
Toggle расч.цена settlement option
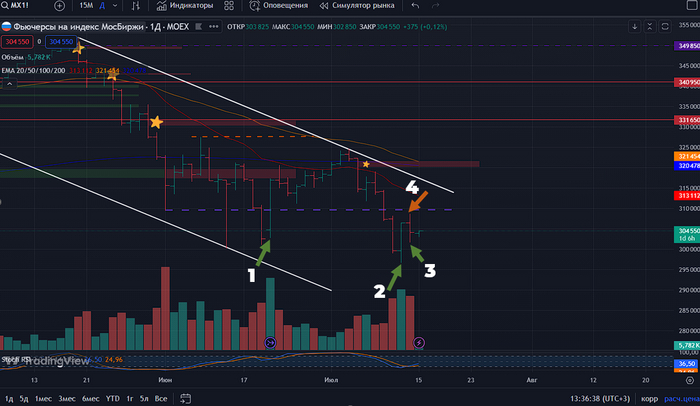point(681,398)
